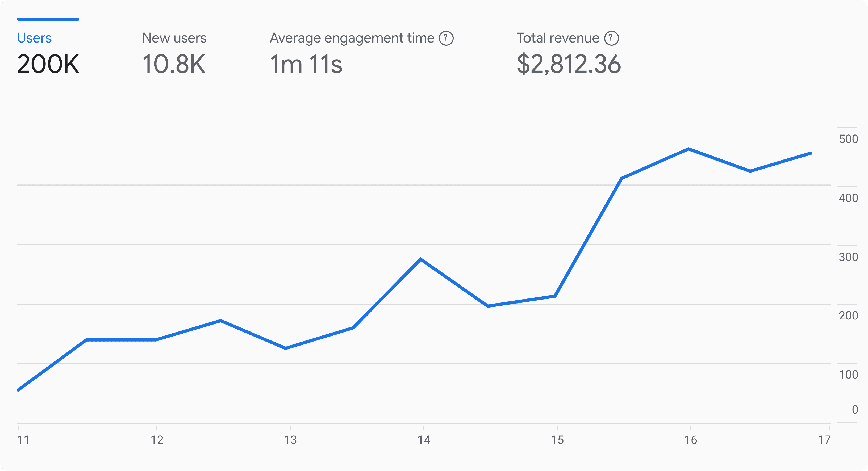Screen dimensions: 868x471
Task: Switch to New users metric tab
Action: pyautogui.click(x=174, y=38)
